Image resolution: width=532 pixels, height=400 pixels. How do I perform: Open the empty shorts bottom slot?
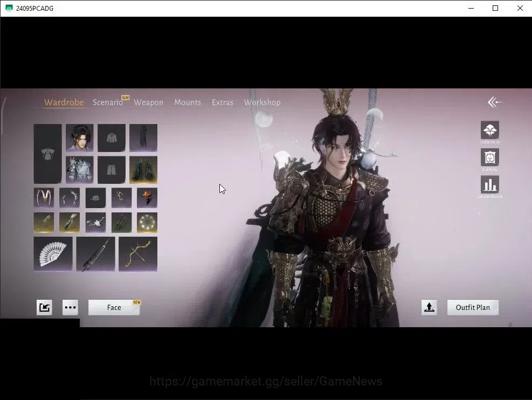[111, 170]
